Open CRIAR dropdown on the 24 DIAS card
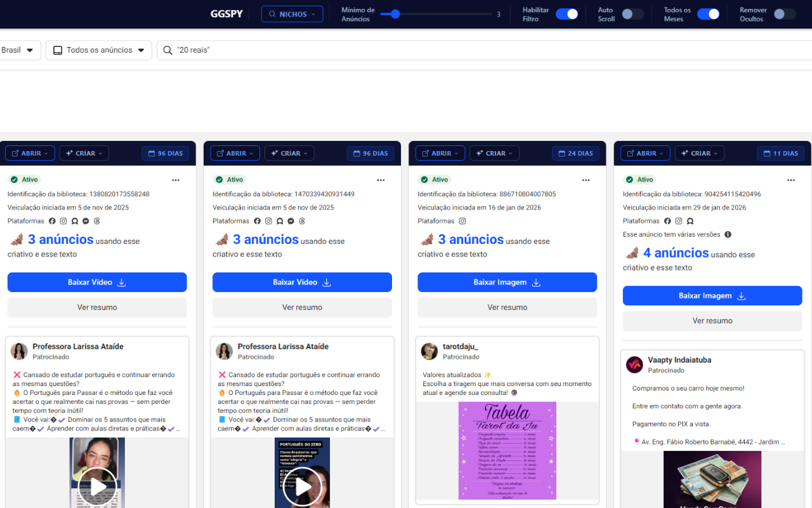Image resolution: width=812 pixels, height=508 pixels. pos(495,153)
